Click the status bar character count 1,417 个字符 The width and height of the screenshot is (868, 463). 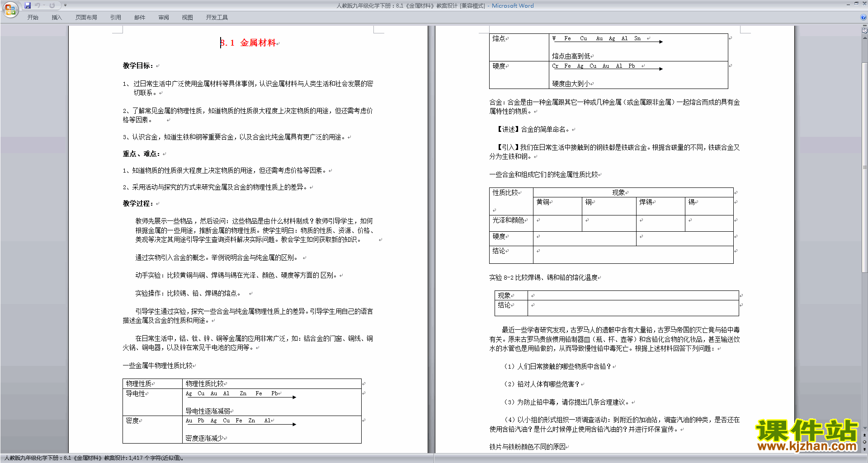pos(156,458)
